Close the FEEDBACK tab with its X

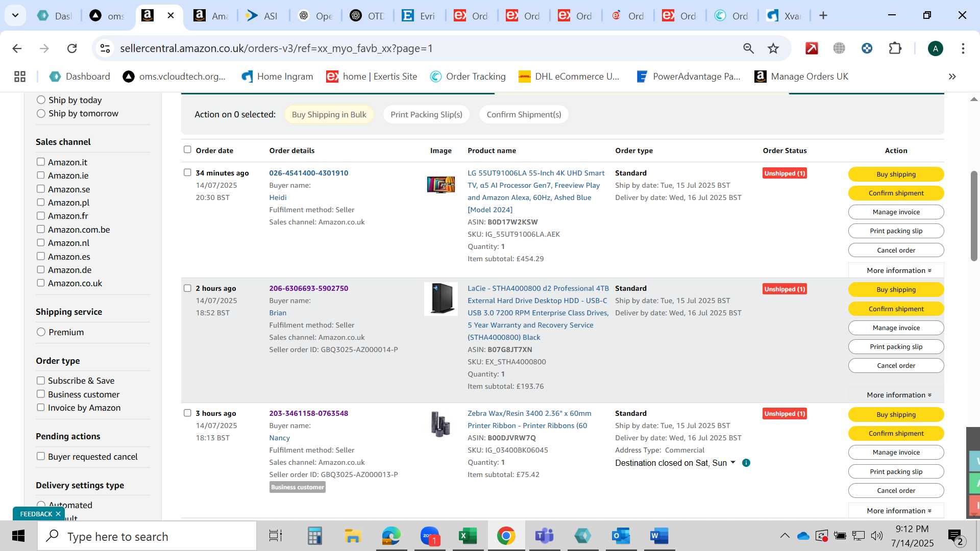tap(58, 514)
